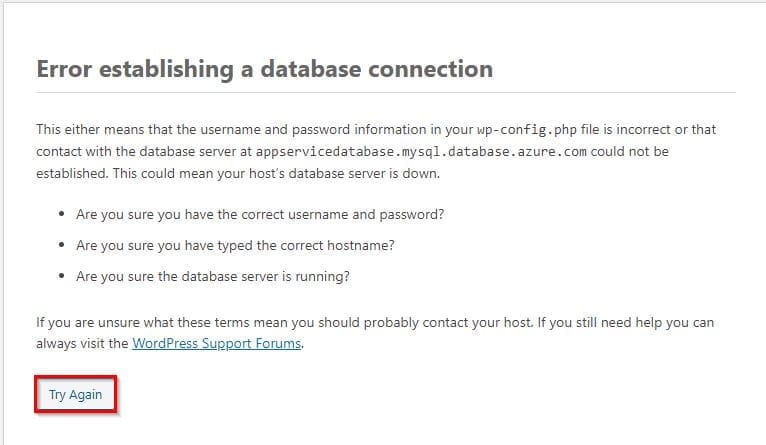Viewport: 766px width, 445px height.
Task: Click the bullet before the hostname question
Action: click(x=62, y=246)
